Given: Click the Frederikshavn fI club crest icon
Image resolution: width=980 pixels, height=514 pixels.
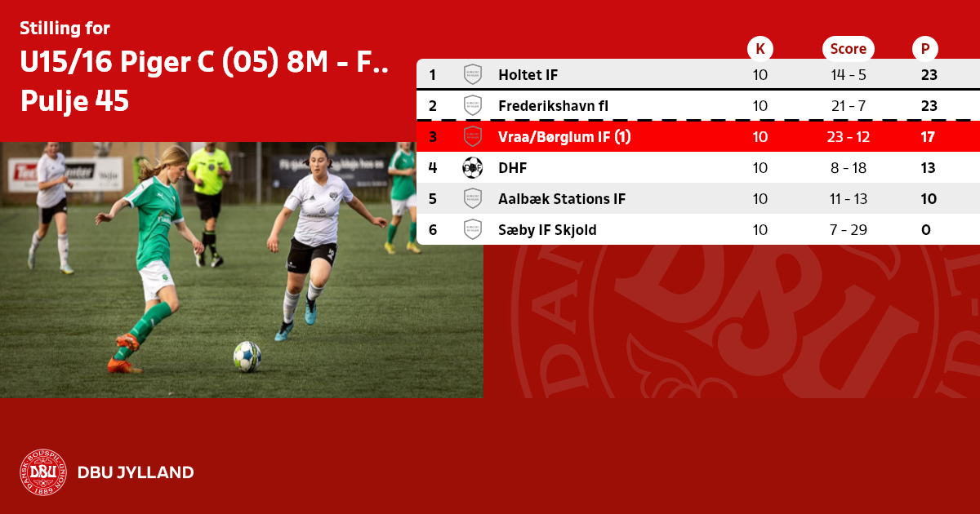Looking at the screenshot, I should point(472,106).
